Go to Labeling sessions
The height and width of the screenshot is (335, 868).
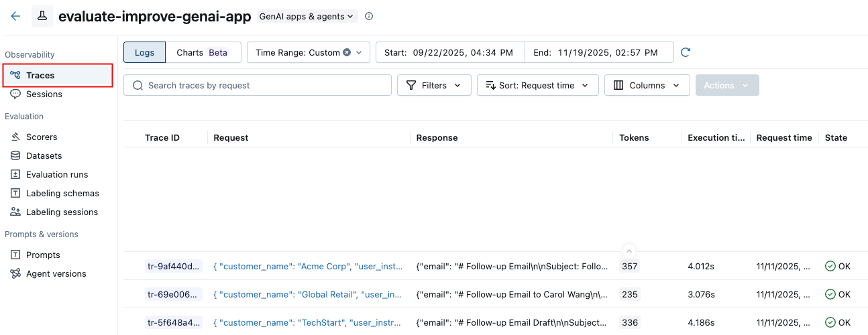click(x=62, y=212)
